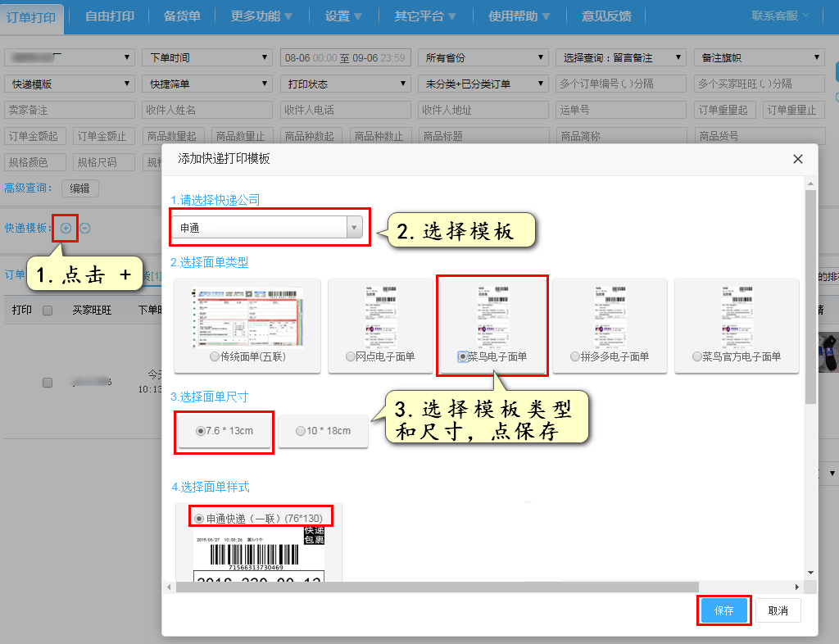
Task: Open the 选择查询：留言备注 dropdown
Action: click(621, 57)
